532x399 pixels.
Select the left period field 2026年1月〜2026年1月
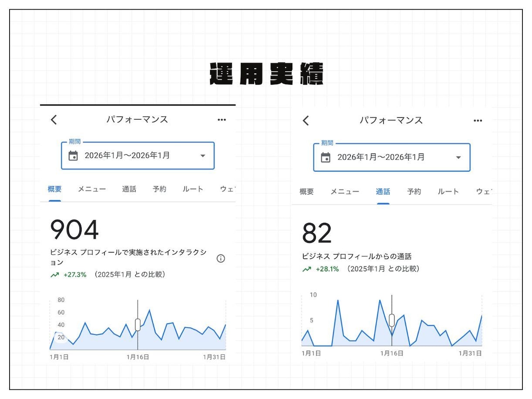[138, 156]
